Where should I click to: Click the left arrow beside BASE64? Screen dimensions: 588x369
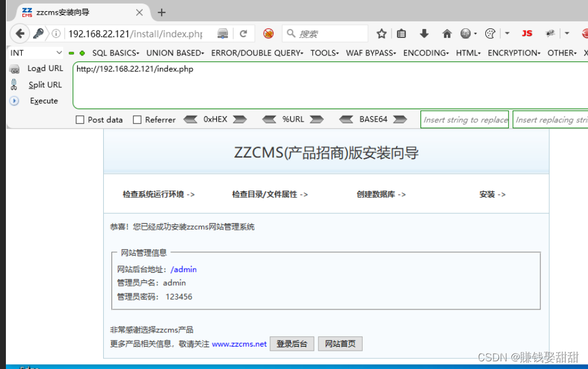346,119
